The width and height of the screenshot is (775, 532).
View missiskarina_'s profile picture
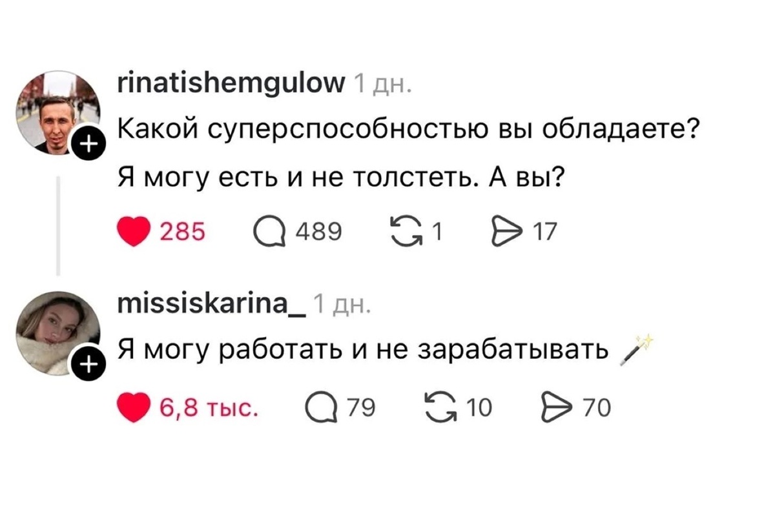tap(57, 332)
